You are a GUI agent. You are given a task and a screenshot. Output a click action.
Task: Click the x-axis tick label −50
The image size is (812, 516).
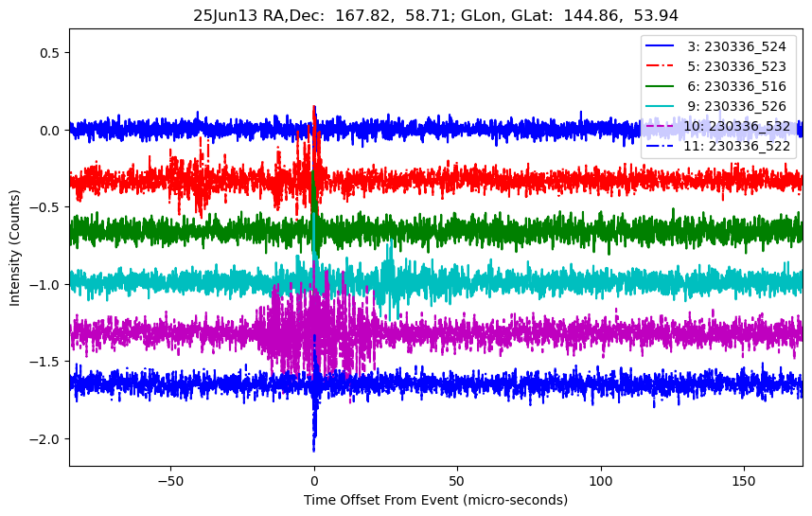point(170,479)
